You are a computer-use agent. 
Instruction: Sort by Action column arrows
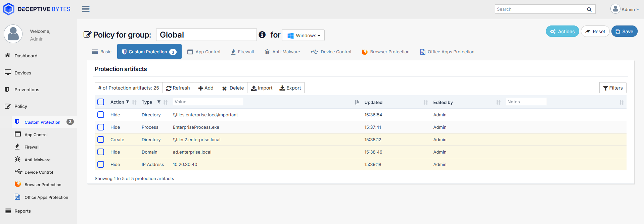(x=134, y=102)
